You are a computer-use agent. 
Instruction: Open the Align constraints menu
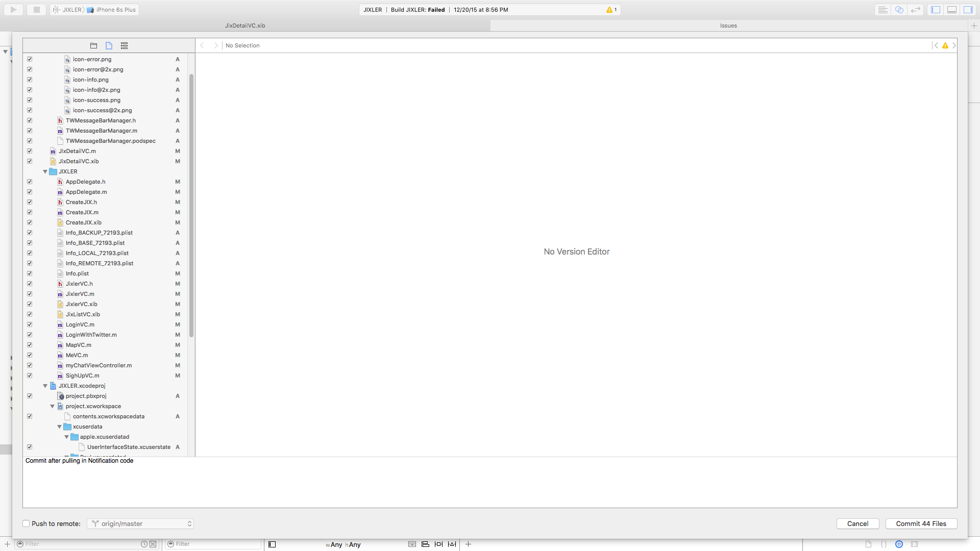coord(425,544)
